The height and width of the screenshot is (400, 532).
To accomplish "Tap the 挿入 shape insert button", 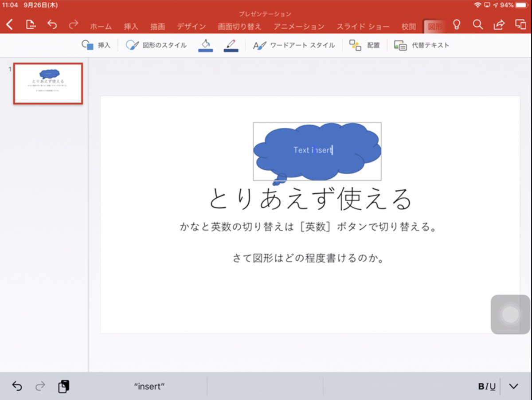I will pyautogui.click(x=96, y=45).
